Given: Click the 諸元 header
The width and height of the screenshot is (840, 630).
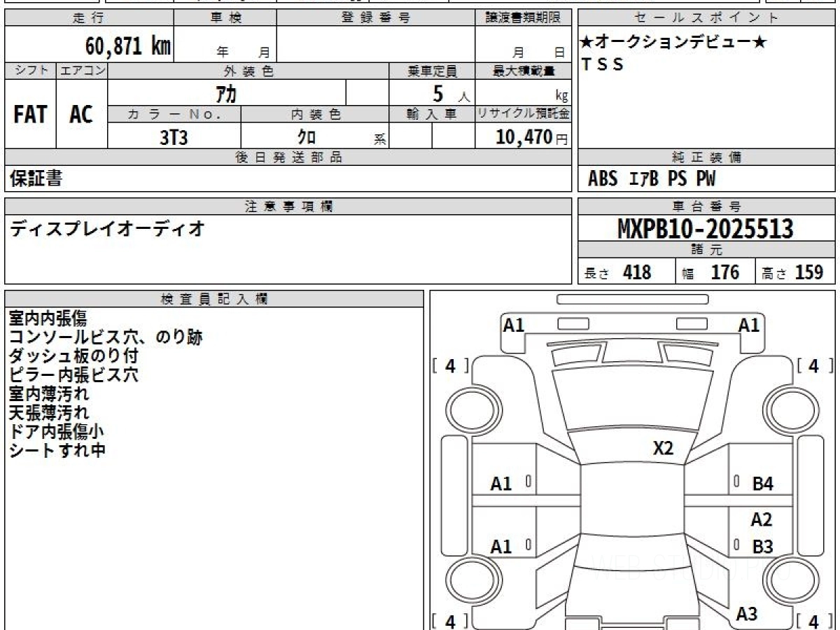Looking at the screenshot, I should [x=707, y=250].
